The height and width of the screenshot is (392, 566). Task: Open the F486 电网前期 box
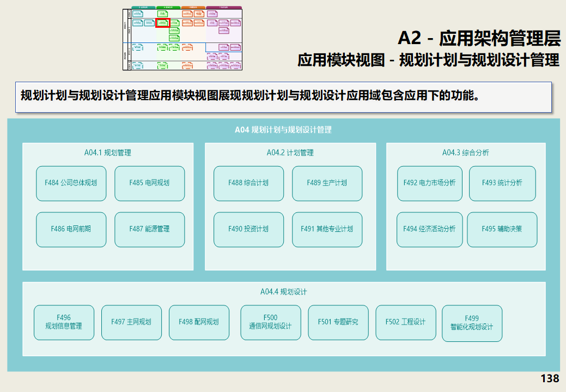click(x=71, y=229)
